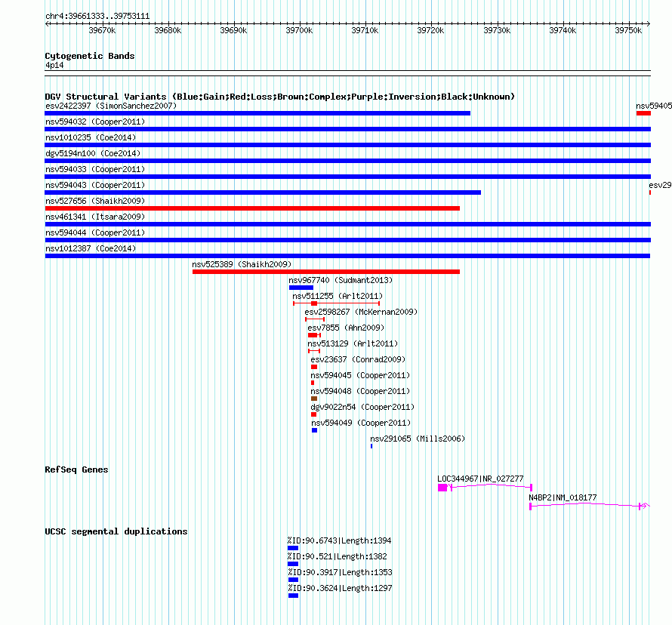Click the 39670k ruler tick label
This screenshot has width=672, height=625.
coord(102,30)
